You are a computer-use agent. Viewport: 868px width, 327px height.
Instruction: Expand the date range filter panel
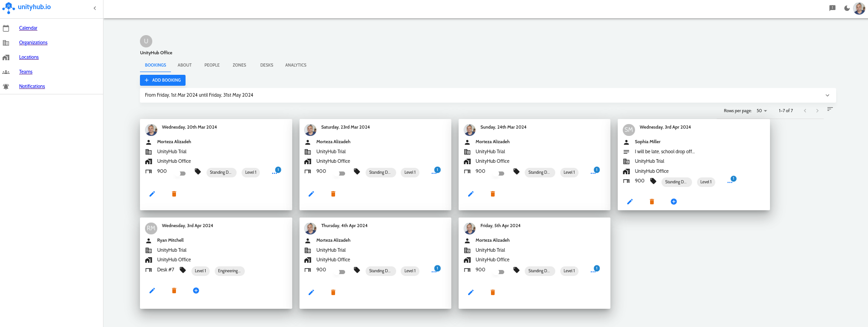pos(488,95)
